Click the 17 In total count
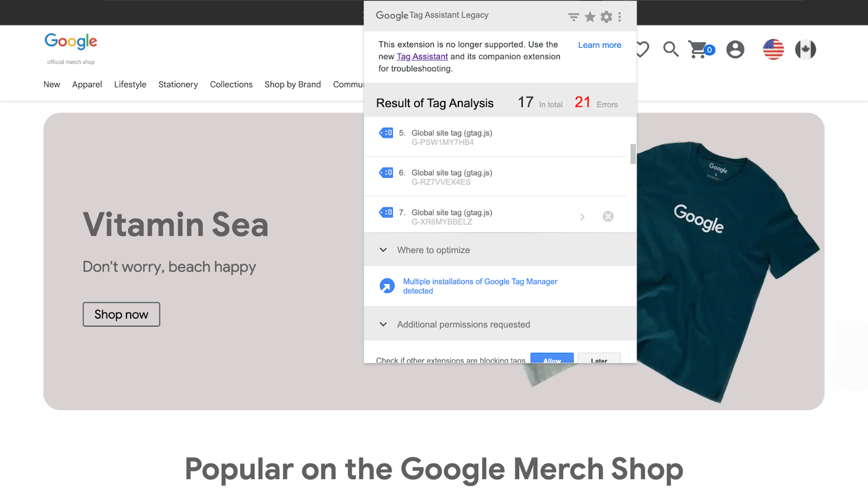 click(x=540, y=103)
